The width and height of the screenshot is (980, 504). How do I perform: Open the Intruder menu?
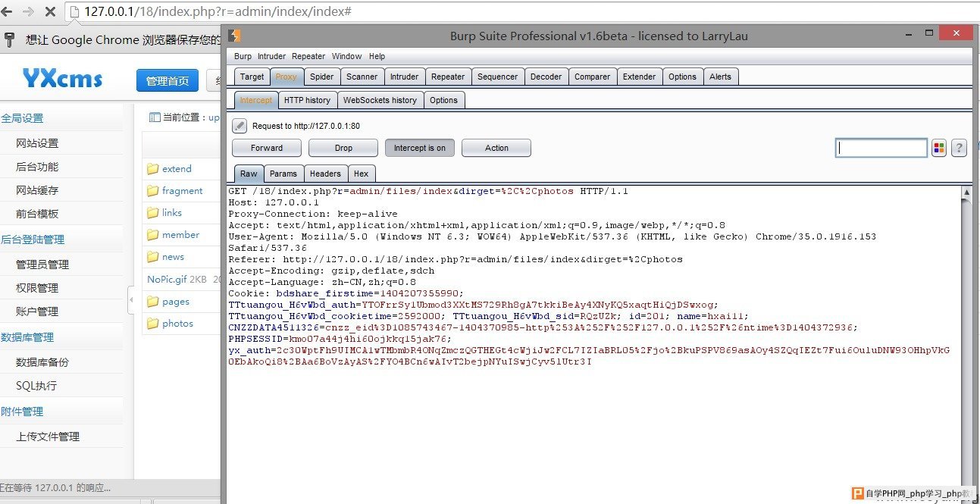[271, 56]
